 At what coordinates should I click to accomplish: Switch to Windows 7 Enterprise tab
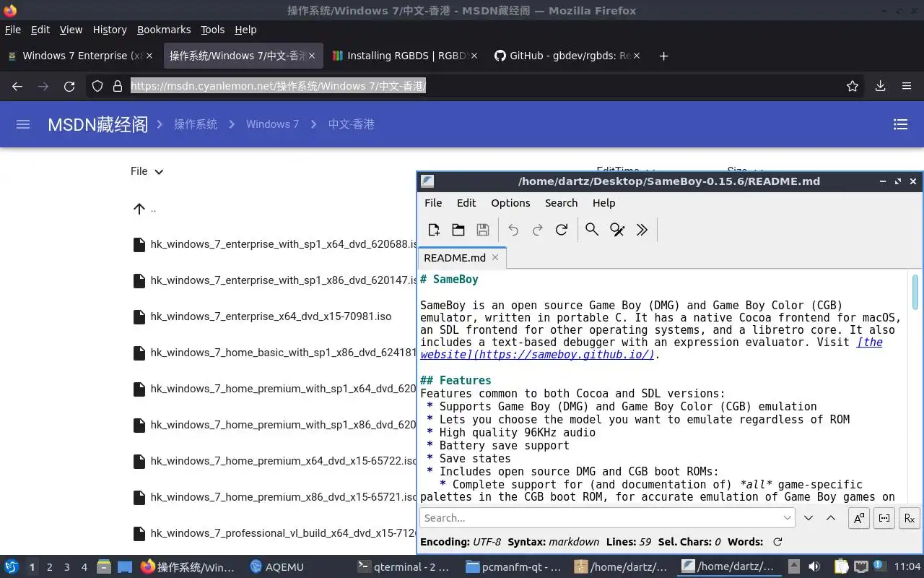click(x=80, y=56)
